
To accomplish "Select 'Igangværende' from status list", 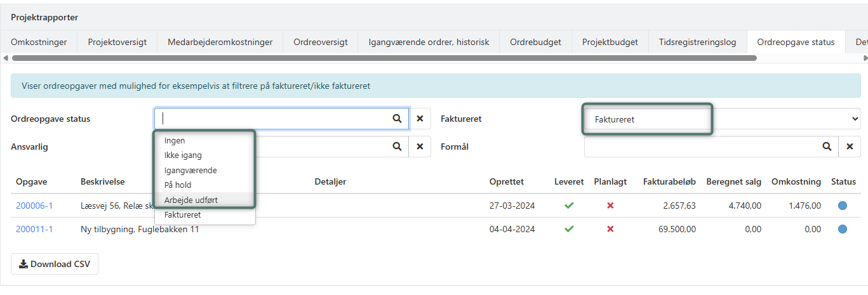I will click(x=190, y=170).
